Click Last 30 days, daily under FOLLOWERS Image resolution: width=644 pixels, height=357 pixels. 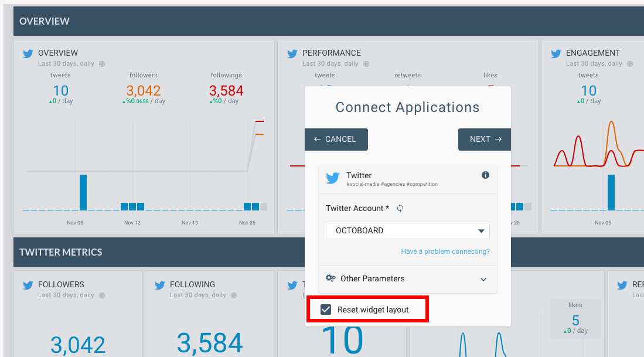pos(66,295)
